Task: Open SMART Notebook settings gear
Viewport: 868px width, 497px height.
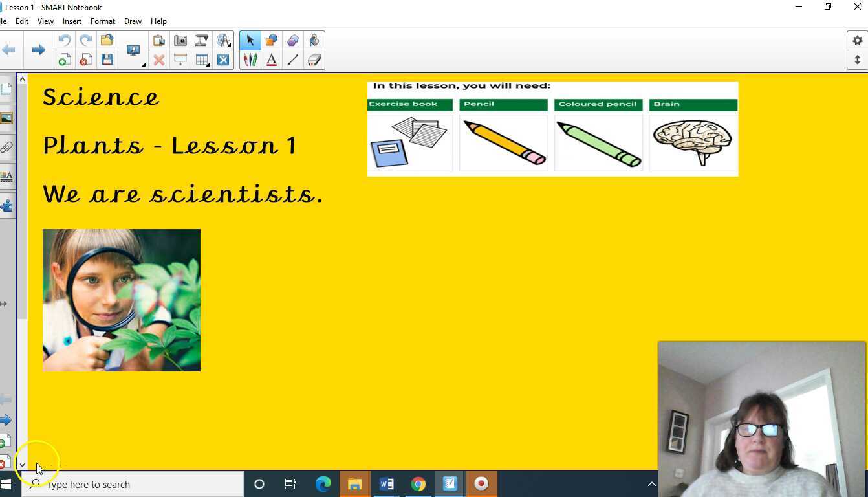Action: click(859, 40)
